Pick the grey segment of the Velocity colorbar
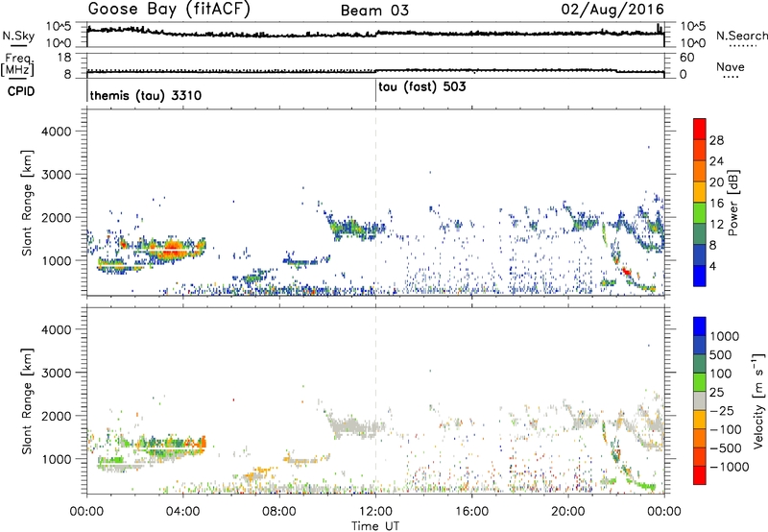768x532 pixels. [700, 400]
